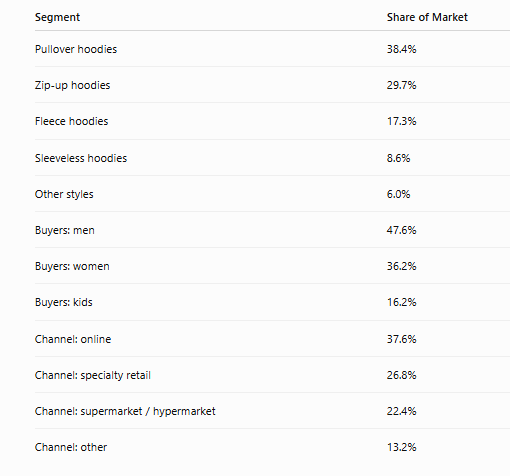This screenshot has width=510, height=476.
Task: Click the 8.6% share cell
Action: (398, 158)
